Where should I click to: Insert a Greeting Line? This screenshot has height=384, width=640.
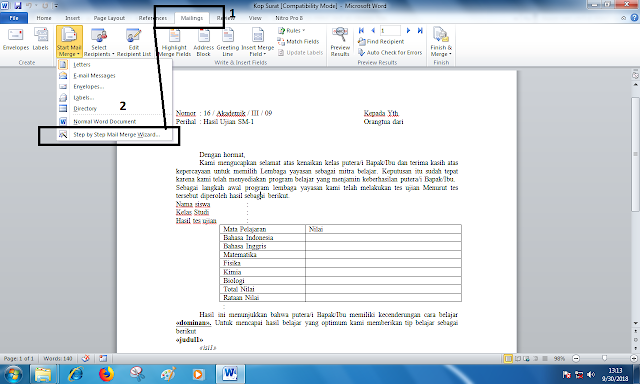[x=228, y=42]
